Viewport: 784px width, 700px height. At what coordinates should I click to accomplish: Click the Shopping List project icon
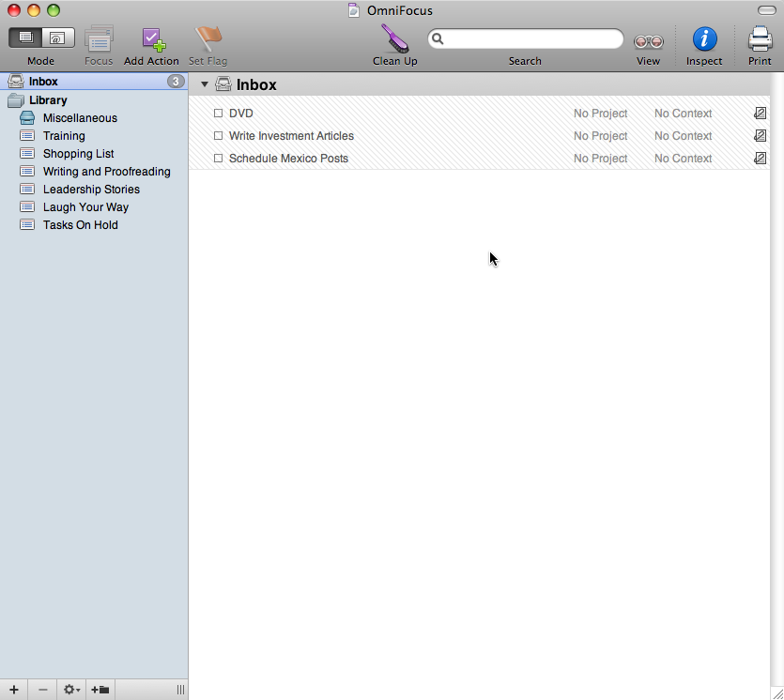pyautogui.click(x=27, y=153)
